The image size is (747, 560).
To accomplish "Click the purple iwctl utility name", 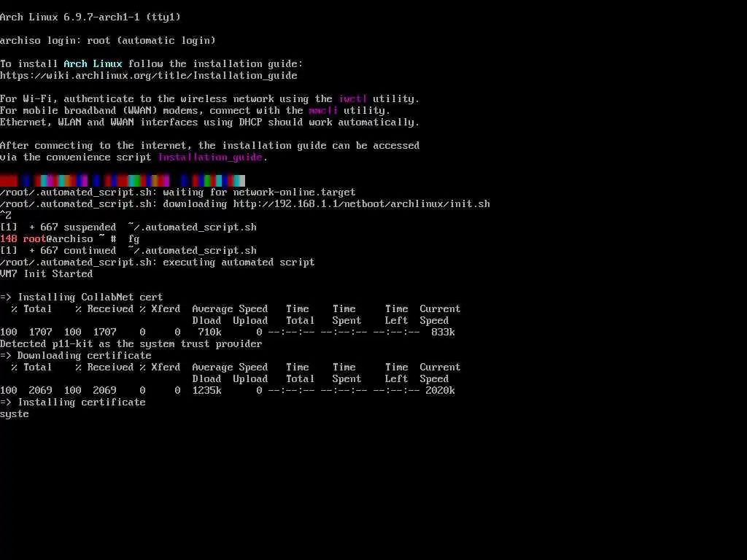I will [352, 98].
